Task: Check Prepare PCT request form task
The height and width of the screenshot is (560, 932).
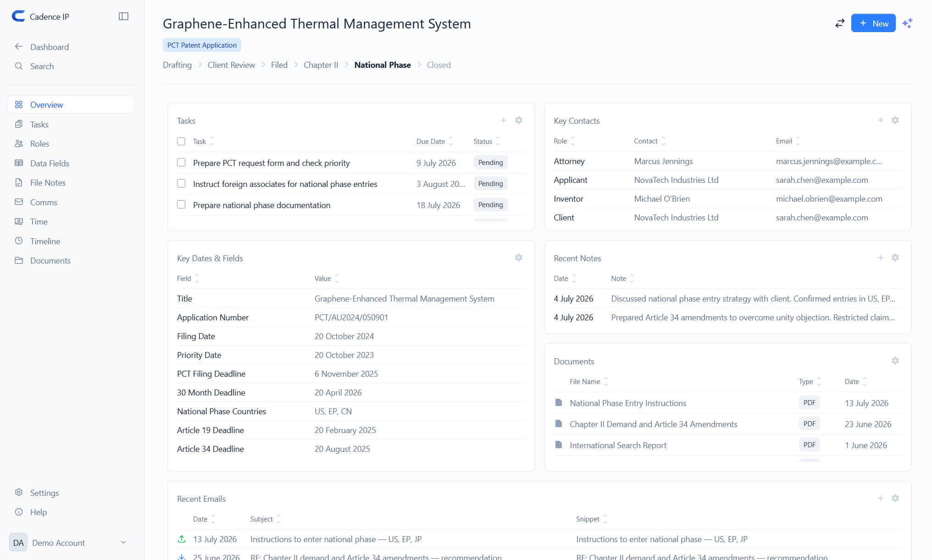Action: [181, 162]
